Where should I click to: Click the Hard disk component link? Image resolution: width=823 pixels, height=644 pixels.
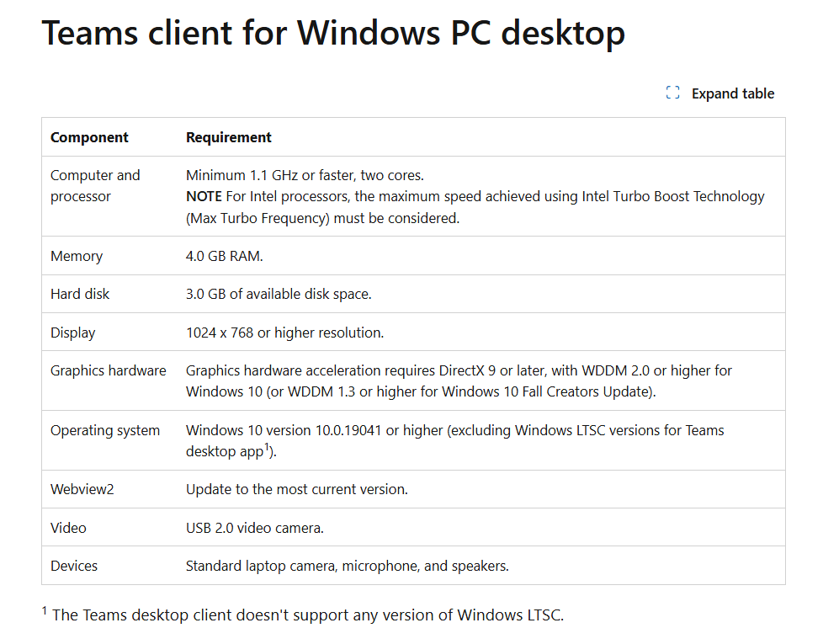click(x=80, y=294)
